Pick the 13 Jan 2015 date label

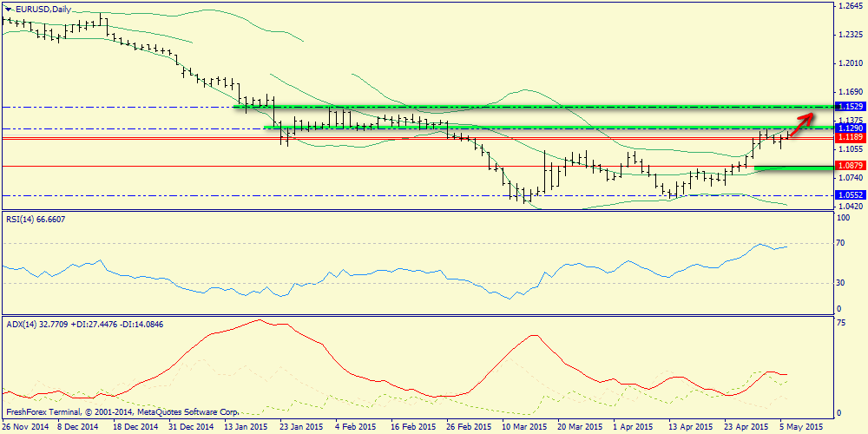pyautogui.click(x=246, y=427)
